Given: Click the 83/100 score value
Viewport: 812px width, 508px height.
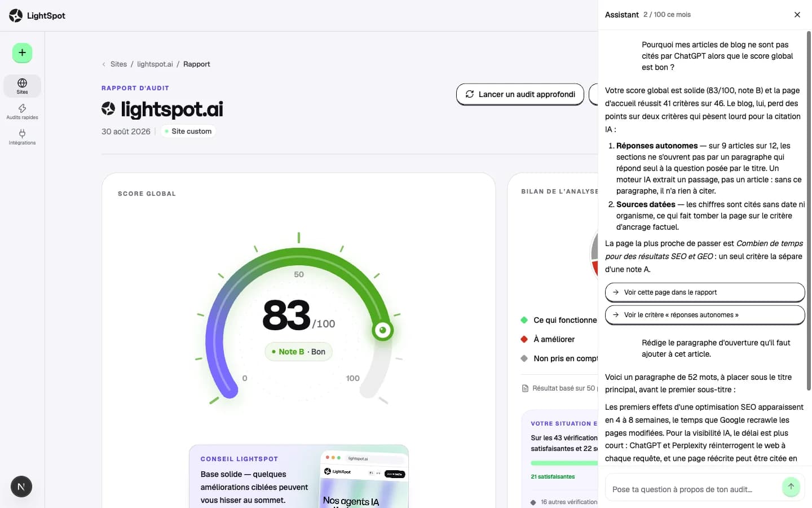Looking at the screenshot, I should pos(299,316).
